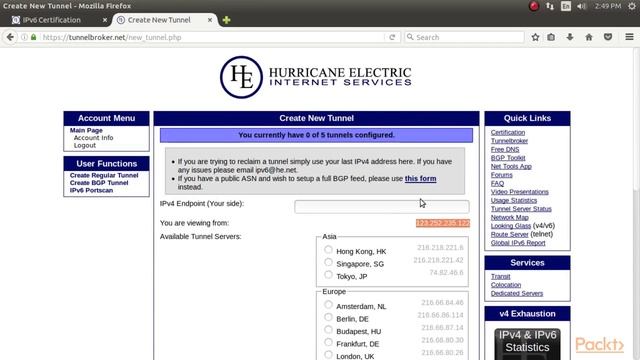
Task: Open the Video Presentations link
Action: (x=520, y=192)
